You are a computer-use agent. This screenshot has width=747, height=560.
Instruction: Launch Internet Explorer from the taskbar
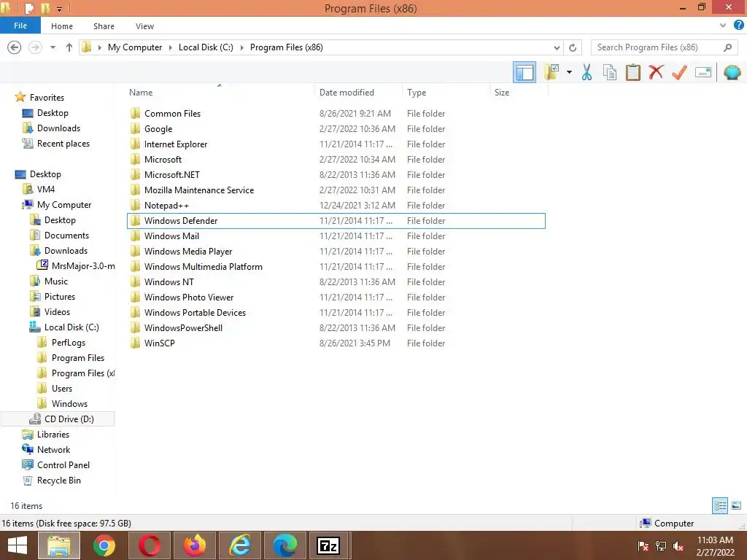[240, 545]
